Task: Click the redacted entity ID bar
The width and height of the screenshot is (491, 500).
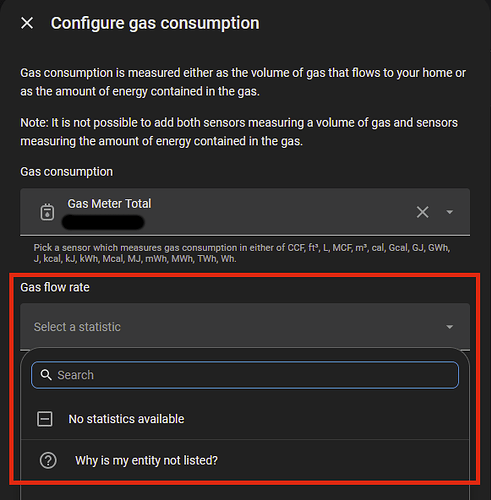Action: 103,222
